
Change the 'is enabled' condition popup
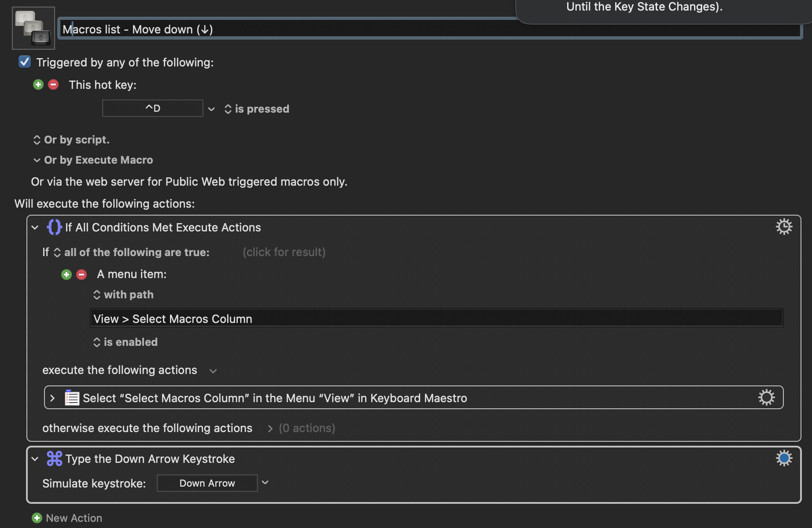click(x=125, y=342)
